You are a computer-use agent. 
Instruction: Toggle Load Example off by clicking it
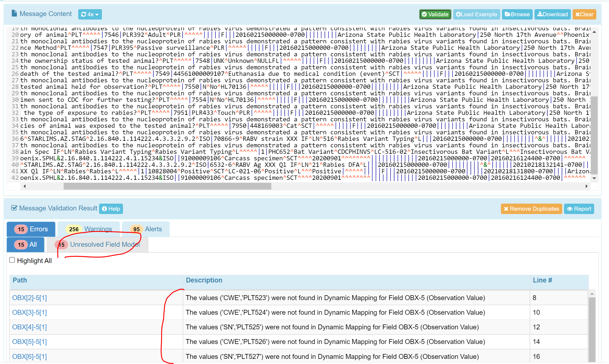click(x=477, y=14)
